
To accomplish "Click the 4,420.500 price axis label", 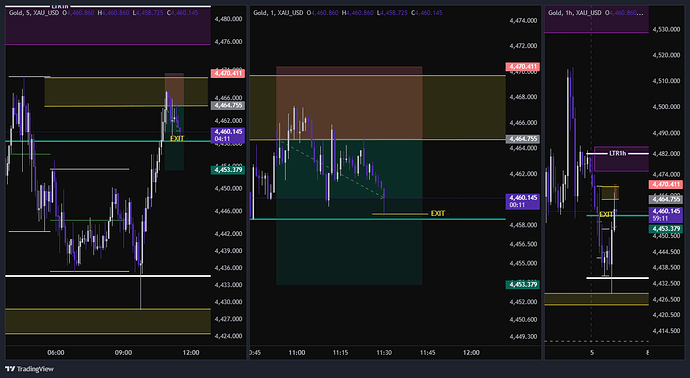I will pyautogui.click(x=666, y=315).
